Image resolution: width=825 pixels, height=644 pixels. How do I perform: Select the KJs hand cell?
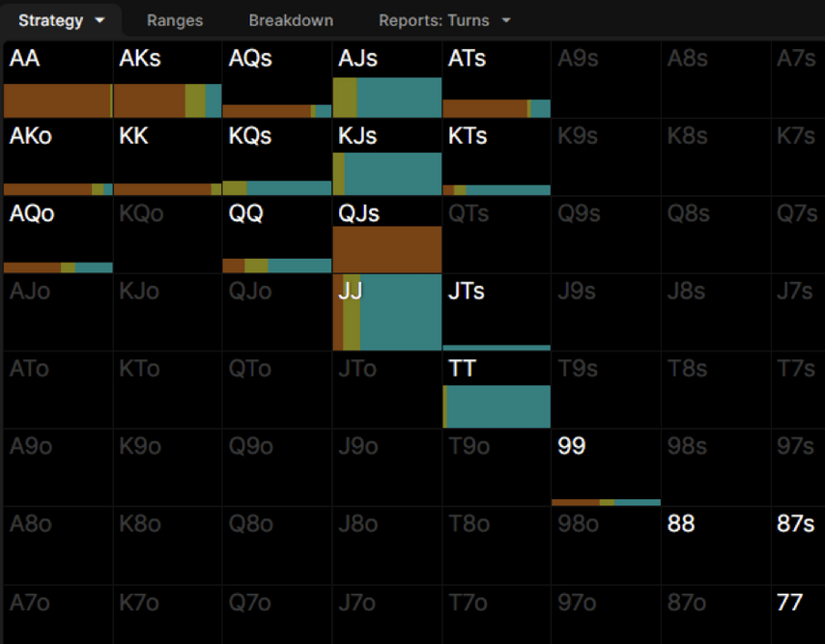(386, 157)
